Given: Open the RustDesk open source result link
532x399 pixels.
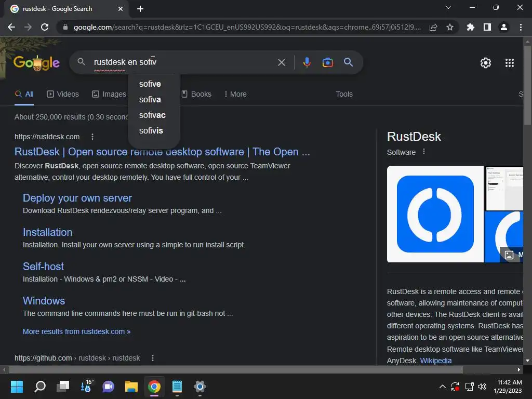Looking at the screenshot, I should (x=162, y=152).
